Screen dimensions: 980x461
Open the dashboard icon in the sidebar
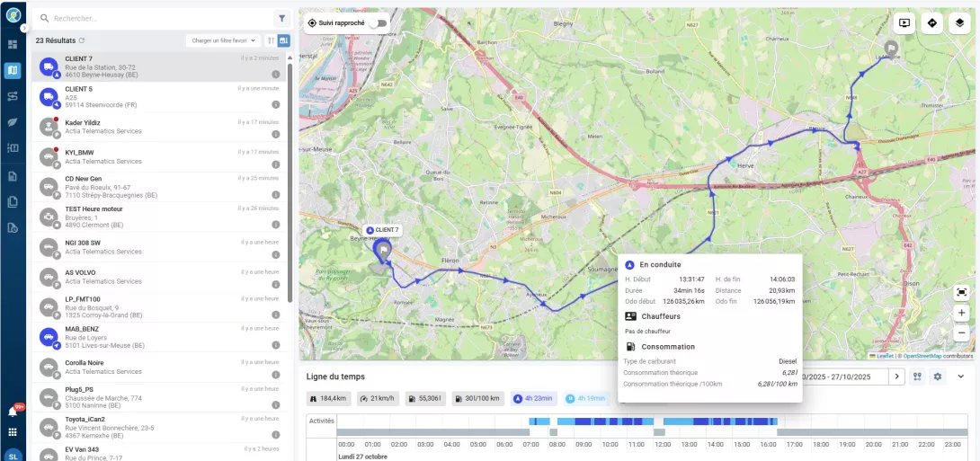pos(13,44)
